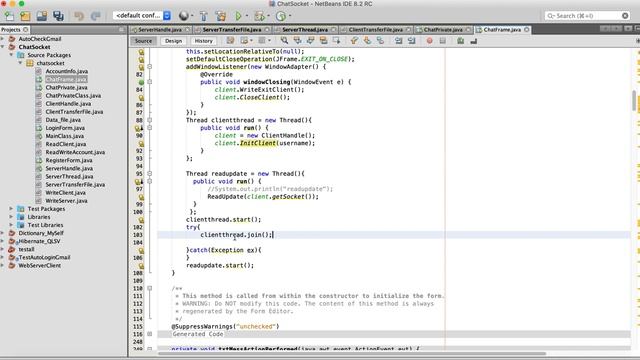The height and width of the screenshot is (360, 640).
Task: Open the Run Project dropdown arrow
Action: coord(247,16)
